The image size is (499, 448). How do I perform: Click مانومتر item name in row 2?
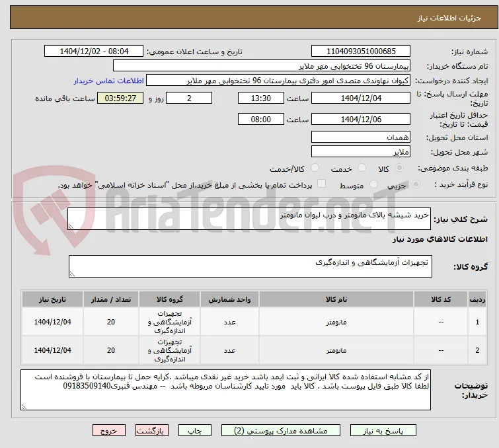click(x=336, y=350)
